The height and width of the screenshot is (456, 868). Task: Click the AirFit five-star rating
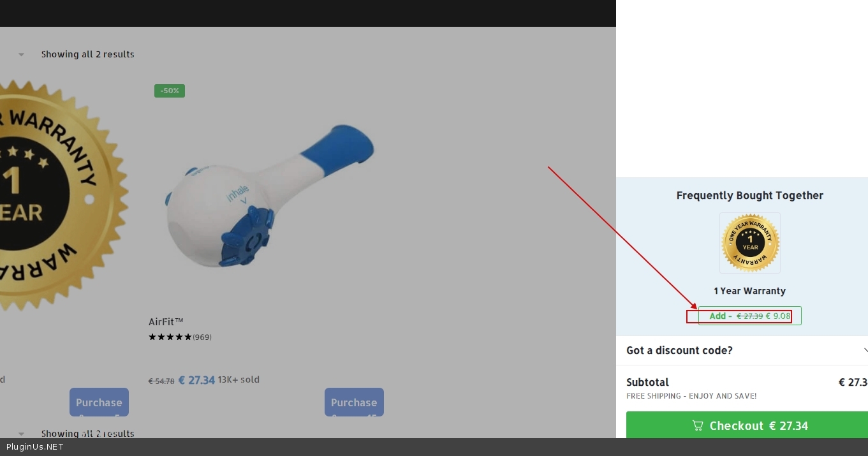[170, 337]
